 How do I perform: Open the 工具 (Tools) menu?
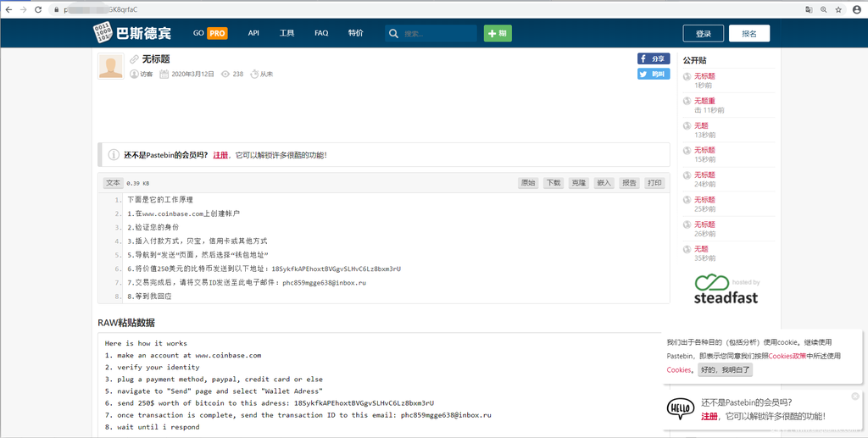click(x=287, y=33)
